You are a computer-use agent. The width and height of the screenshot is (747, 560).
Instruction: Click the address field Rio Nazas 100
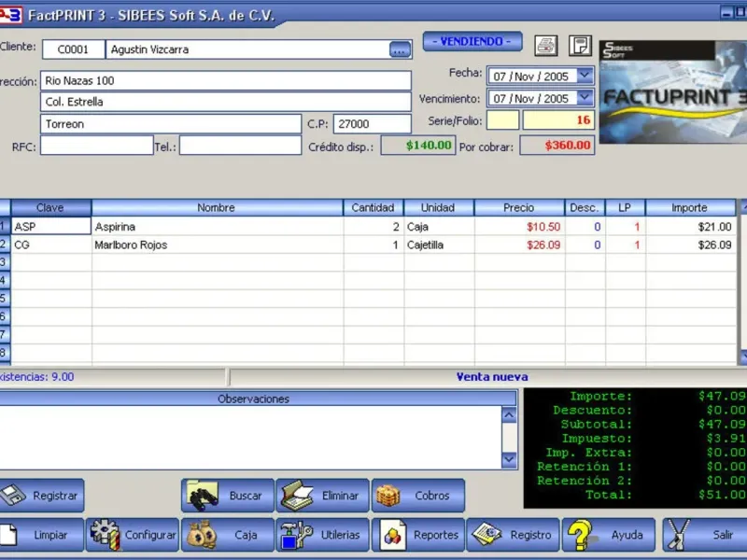[226, 80]
